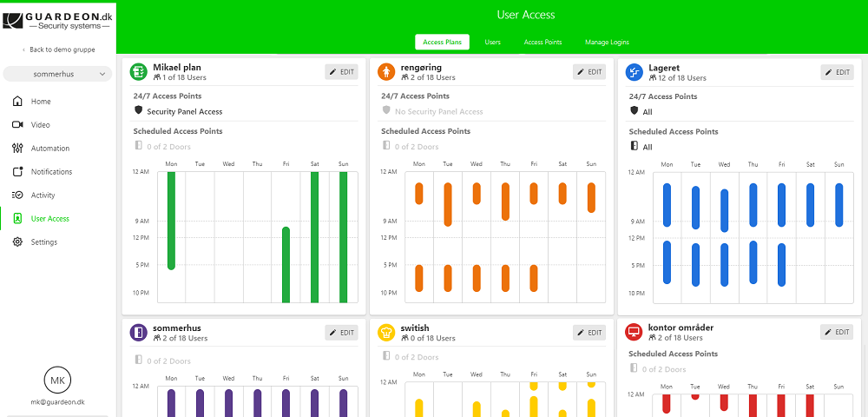Click '1 of 18 Users' text
Screen dimensions: 868x417
pyautogui.click(x=184, y=77)
